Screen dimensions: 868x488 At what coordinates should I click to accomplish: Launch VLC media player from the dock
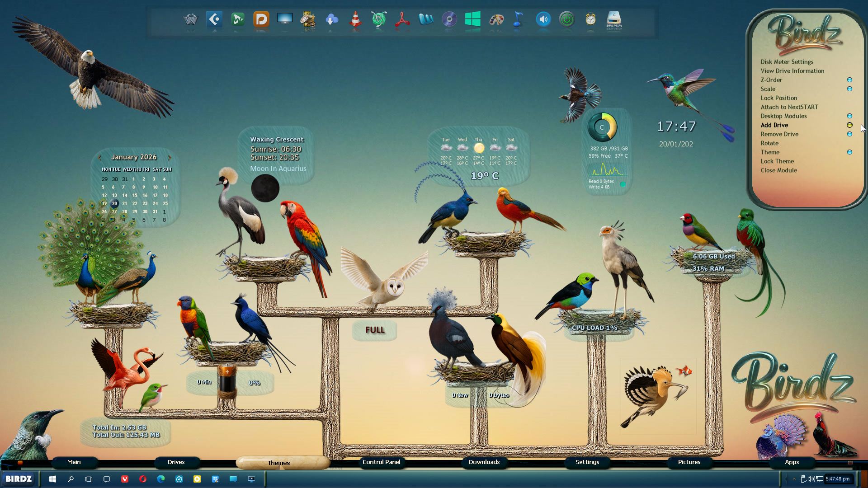(x=355, y=20)
